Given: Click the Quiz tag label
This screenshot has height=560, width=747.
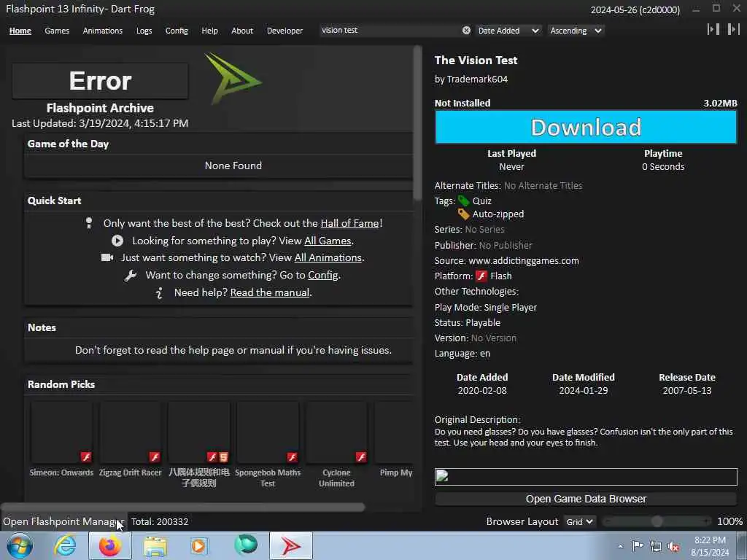Looking at the screenshot, I should 482,201.
